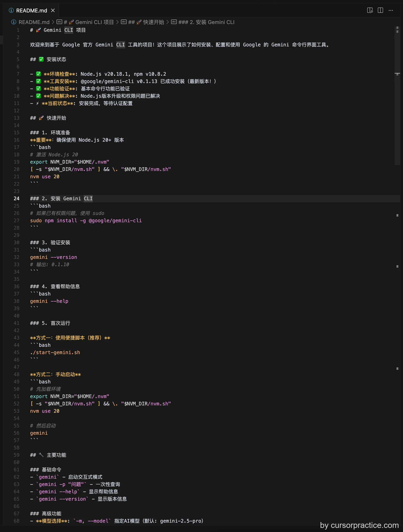Click '**方式二: 手动启动**' line
The width and height of the screenshot is (403, 532).
point(55,374)
